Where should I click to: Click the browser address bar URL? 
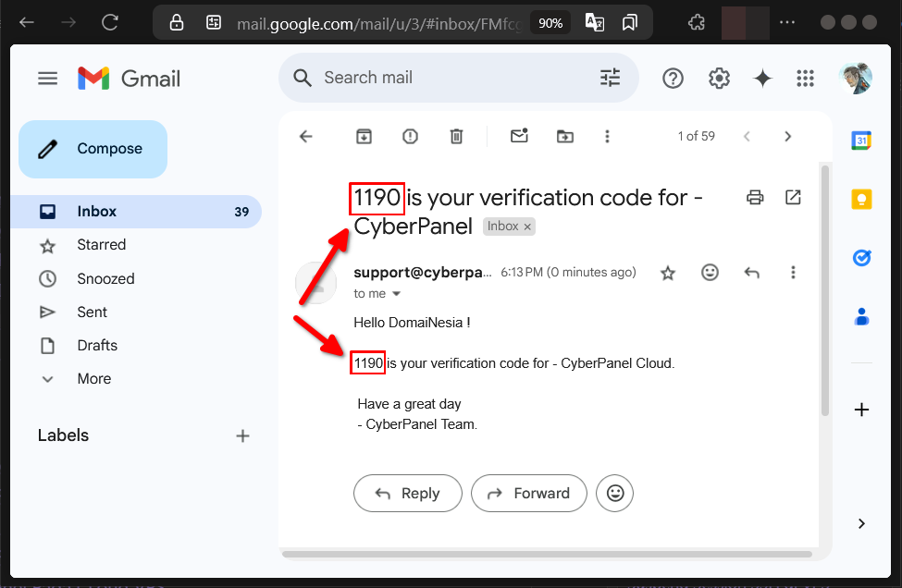(378, 23)
